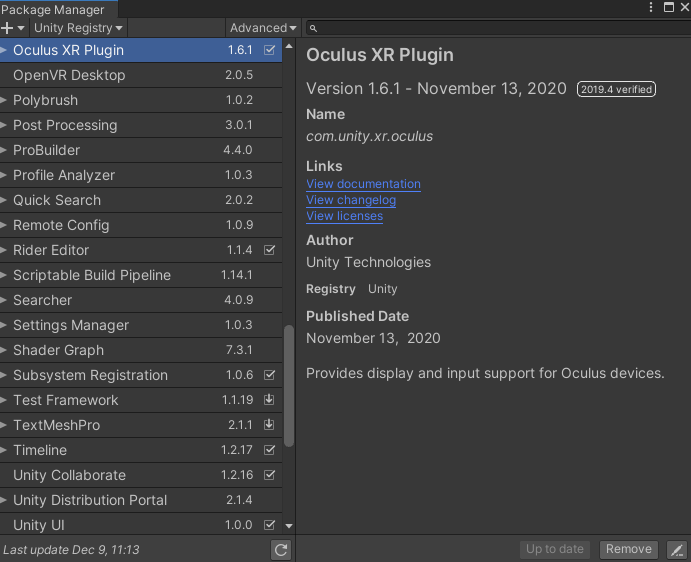
Task: Click the edit pencil icon beside Remove
Action: 676,550
